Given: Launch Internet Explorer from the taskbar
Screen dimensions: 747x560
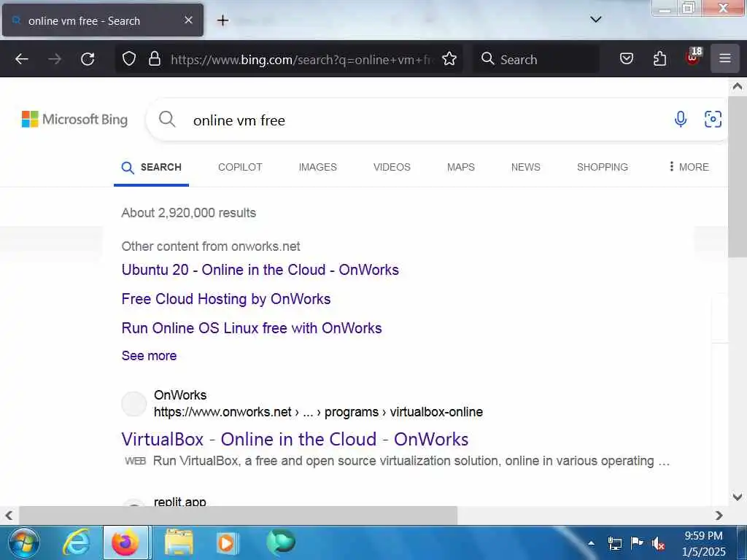Looking at the screenshot, I should 77,542.
